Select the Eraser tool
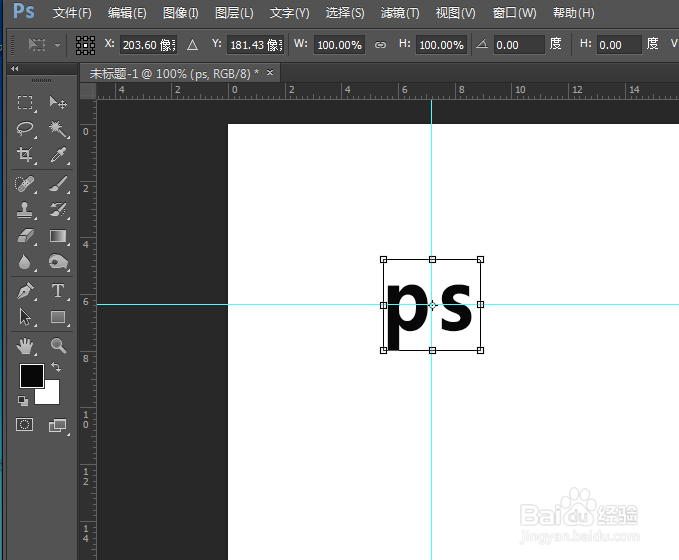This screenshot has height=560, width=679. pyautogui.click(x=25, y=236)
